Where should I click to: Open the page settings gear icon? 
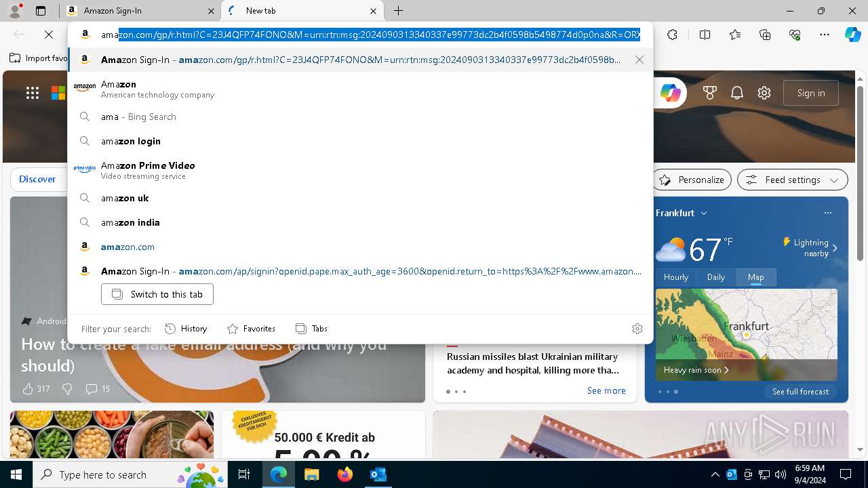tap(764, 93)
